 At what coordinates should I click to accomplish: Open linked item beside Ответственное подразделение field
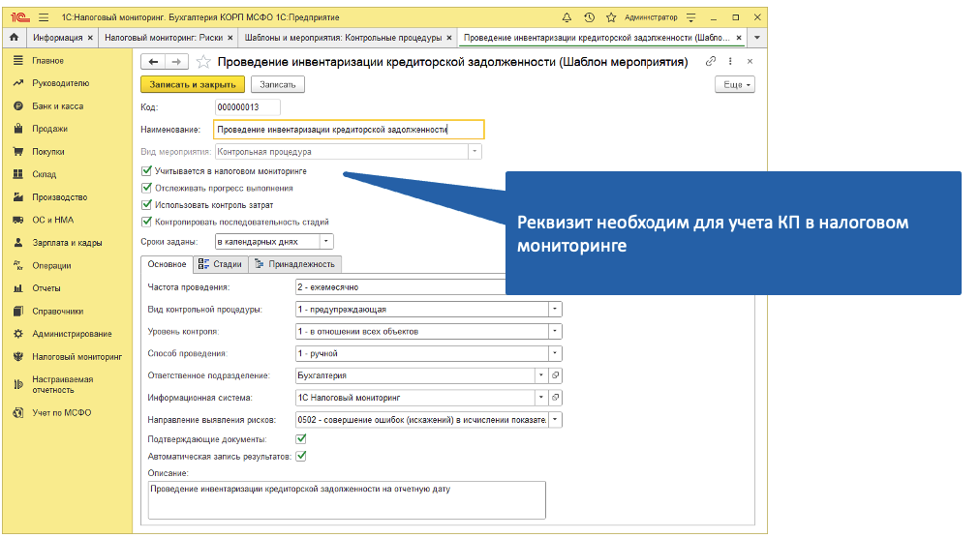coord(556,375)
